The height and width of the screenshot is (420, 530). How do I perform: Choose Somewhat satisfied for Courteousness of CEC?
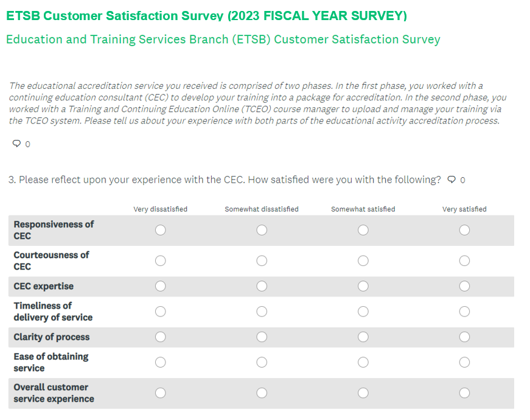[x=363, y=261]
